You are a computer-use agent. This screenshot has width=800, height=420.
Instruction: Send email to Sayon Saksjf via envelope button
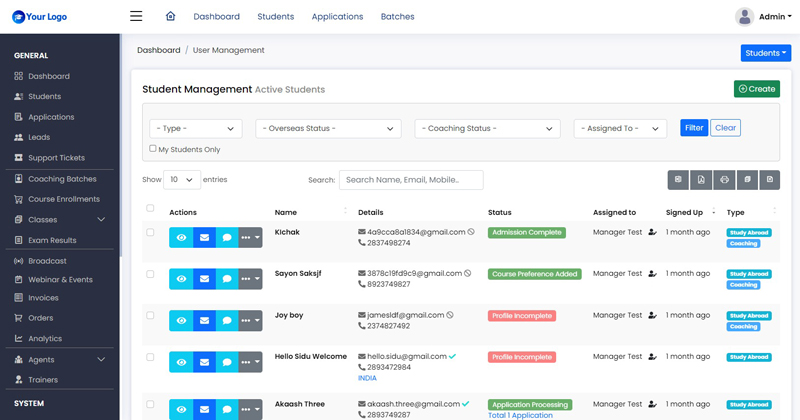[205, 279]
